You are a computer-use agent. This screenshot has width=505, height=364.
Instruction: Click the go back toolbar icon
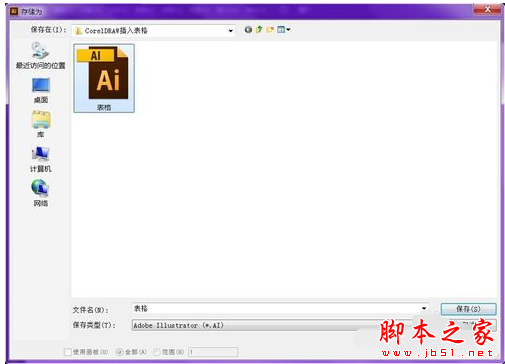[248, 30]
